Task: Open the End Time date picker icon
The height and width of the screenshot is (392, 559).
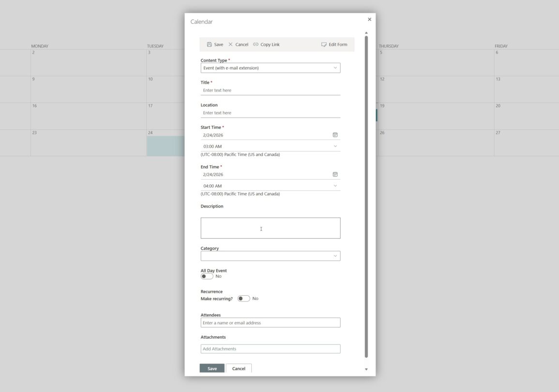Action: coord(334,174)
